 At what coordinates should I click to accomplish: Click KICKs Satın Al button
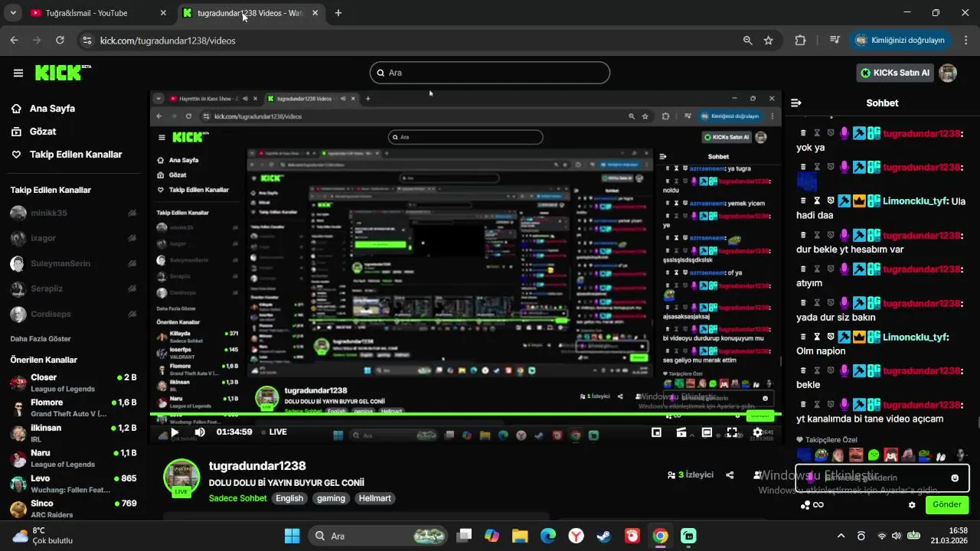pos(895,73)
